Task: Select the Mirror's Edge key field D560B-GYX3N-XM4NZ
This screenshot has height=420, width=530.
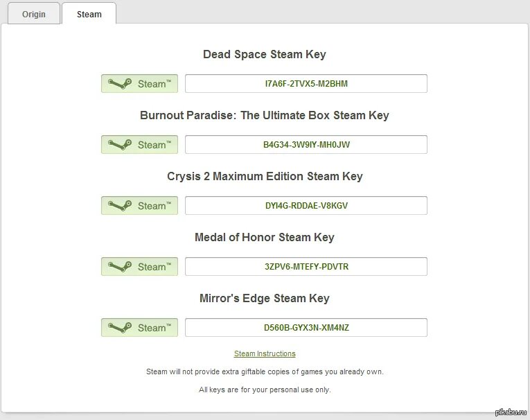Action: point(306,327)
